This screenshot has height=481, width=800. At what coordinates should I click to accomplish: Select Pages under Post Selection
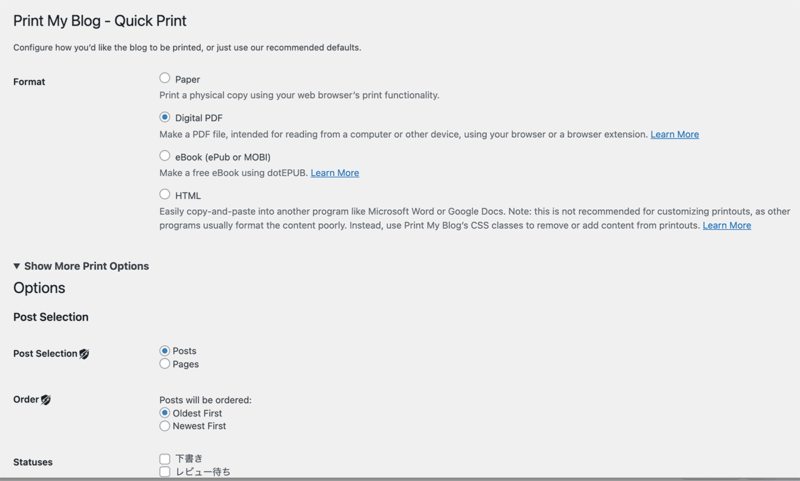[164, 364]
